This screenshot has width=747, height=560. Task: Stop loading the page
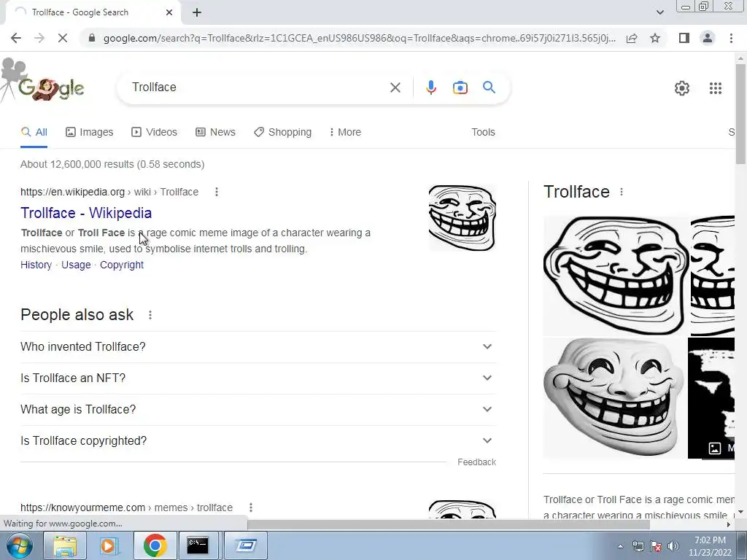tap(63, 38)
